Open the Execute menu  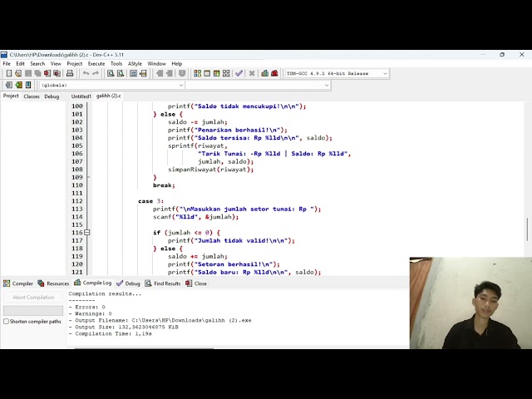(96, 63)
